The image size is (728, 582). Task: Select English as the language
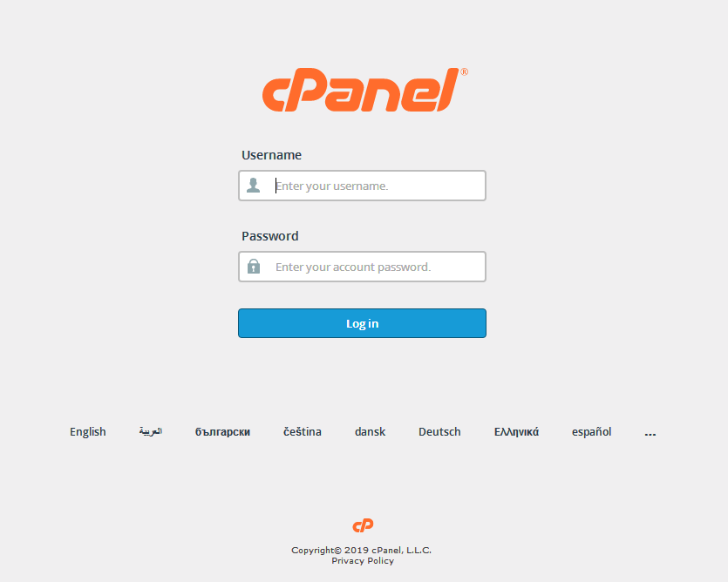(88, 432)
